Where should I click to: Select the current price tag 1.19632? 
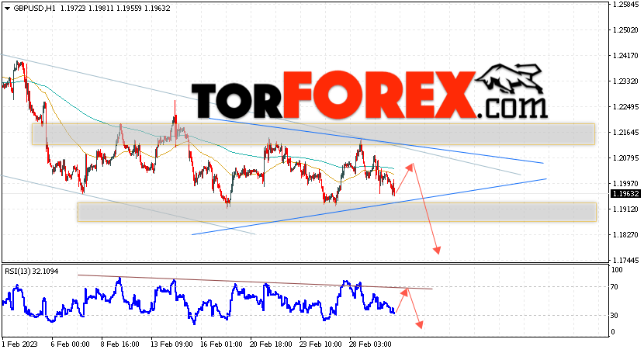[x=625, y=194]
